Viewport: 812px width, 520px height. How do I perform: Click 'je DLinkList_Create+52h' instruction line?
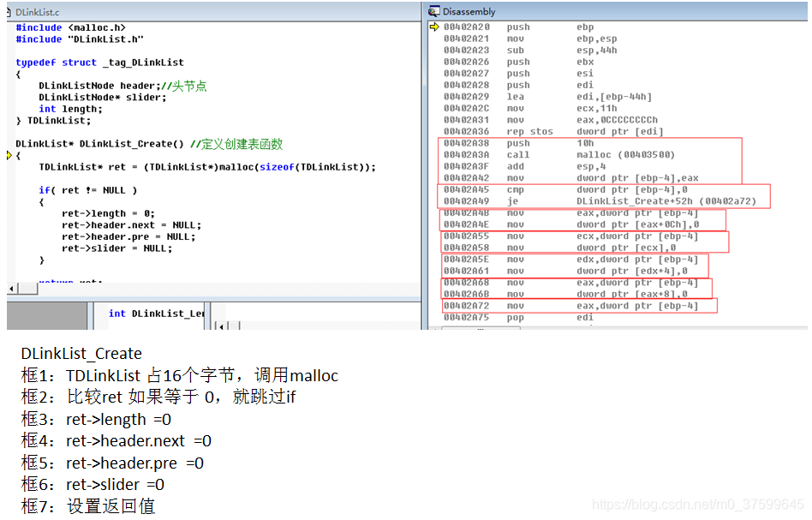600,201
